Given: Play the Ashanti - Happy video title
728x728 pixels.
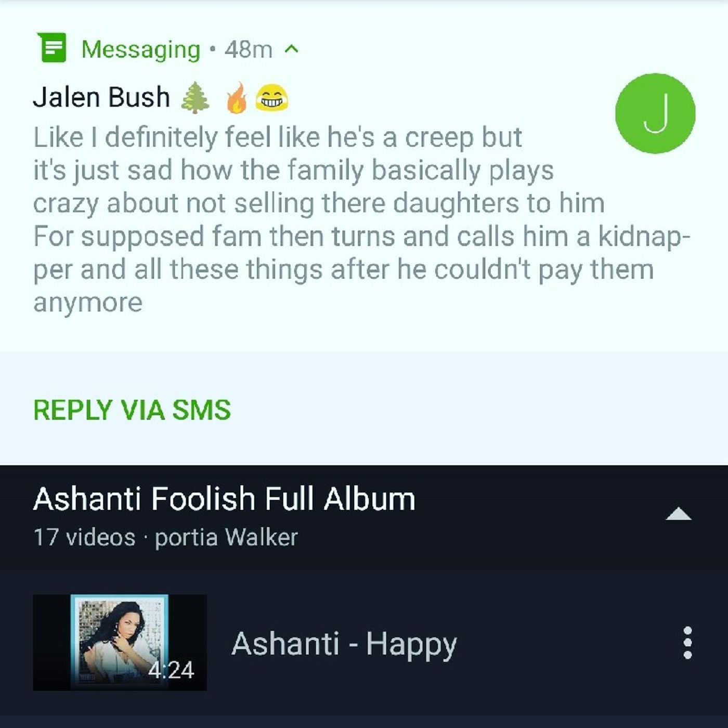Looking at the screenshot, I should pos(344,644).
